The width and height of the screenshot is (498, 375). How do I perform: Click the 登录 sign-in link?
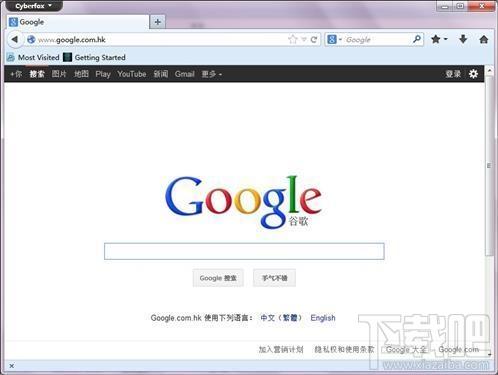pos(453,74)
